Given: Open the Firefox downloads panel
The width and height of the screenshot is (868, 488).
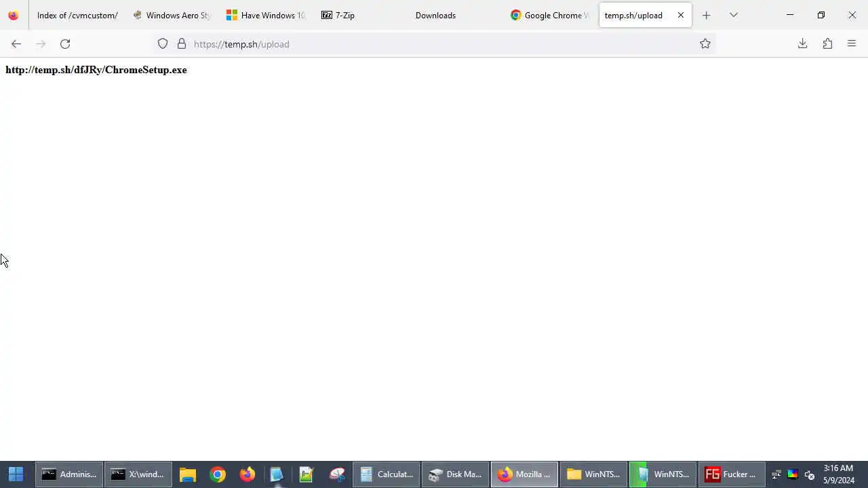Looking at the screenshot, I should click(x=802, y=44).
